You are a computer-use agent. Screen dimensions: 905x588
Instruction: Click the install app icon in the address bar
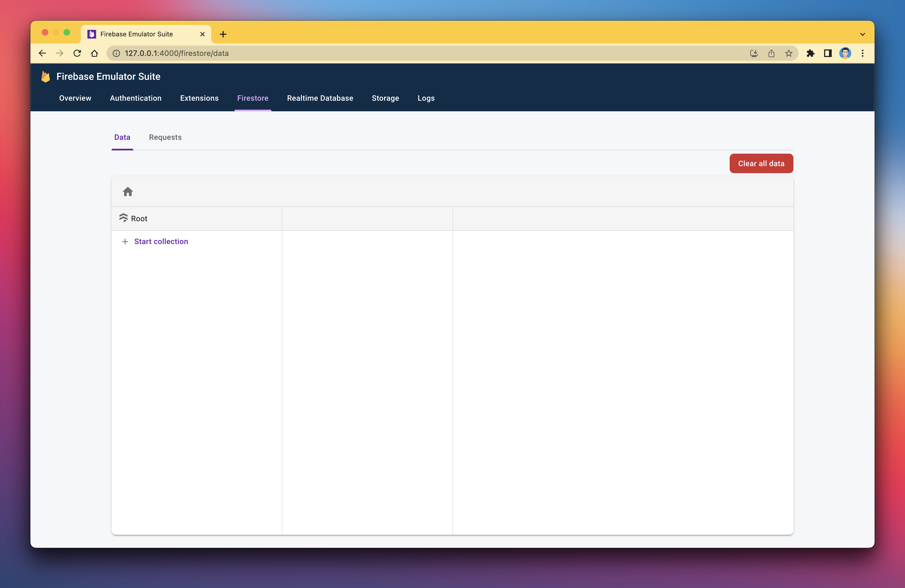[754, 53]
